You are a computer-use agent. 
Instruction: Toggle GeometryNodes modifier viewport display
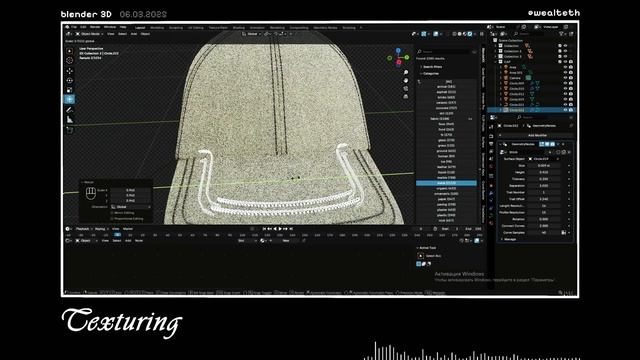547,144
